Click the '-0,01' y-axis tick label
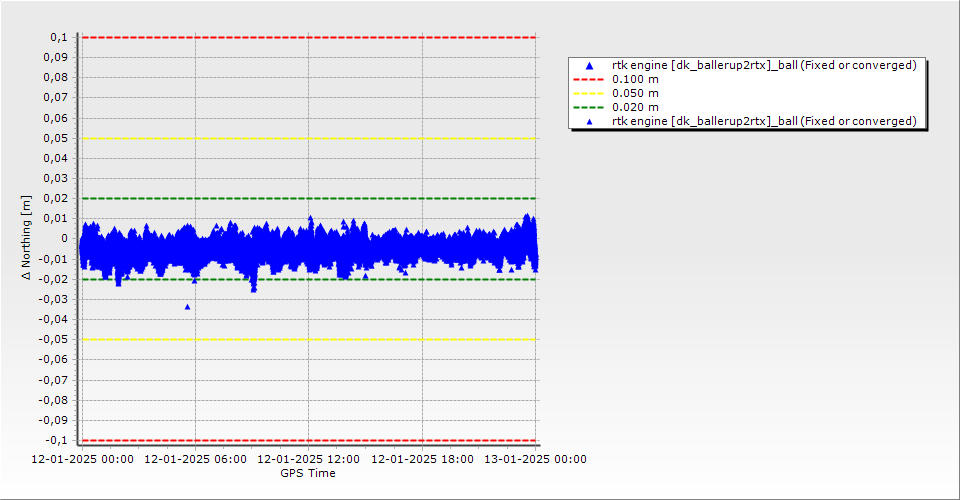 click(53, 259)
